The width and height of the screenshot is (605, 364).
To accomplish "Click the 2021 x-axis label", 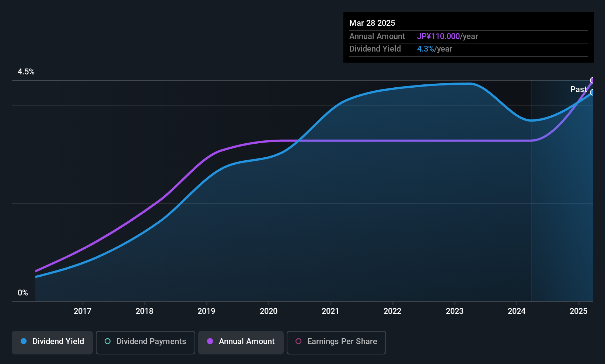I will pyautogui.click(x=331, y=311).
